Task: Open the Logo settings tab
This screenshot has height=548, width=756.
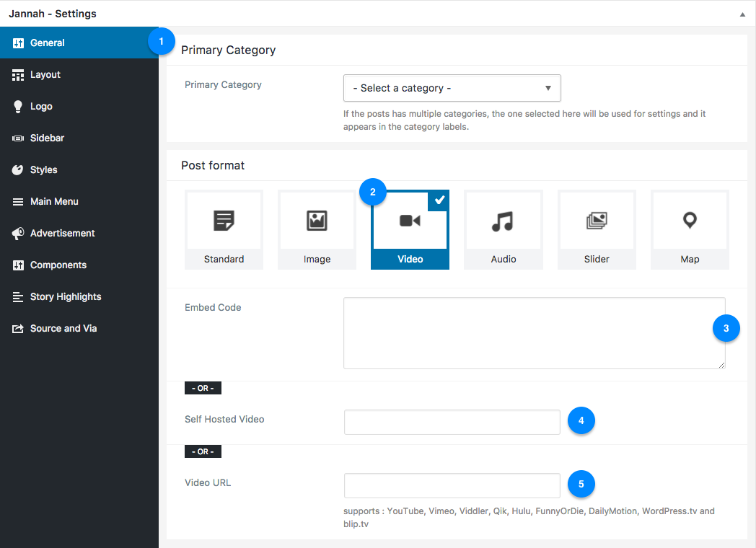Action: click(x=79, y=107)
